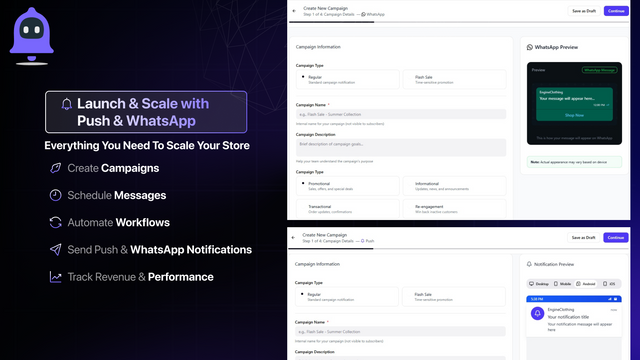Click Save as Draft in Push campaign panel
The height and width of the screenshot is (360, 640).
tap(583, 238)
